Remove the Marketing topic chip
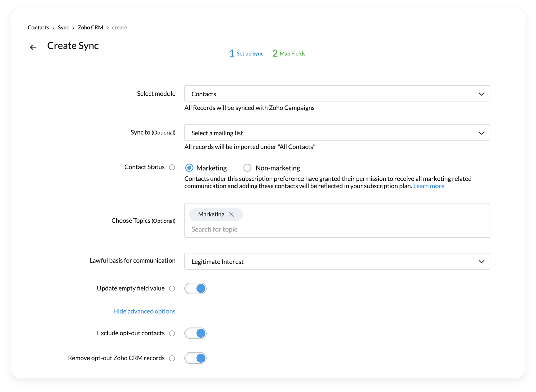 tap(231, 214)
